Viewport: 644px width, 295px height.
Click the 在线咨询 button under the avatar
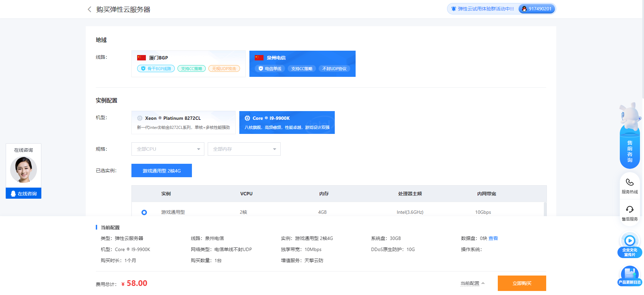[24, 194]
